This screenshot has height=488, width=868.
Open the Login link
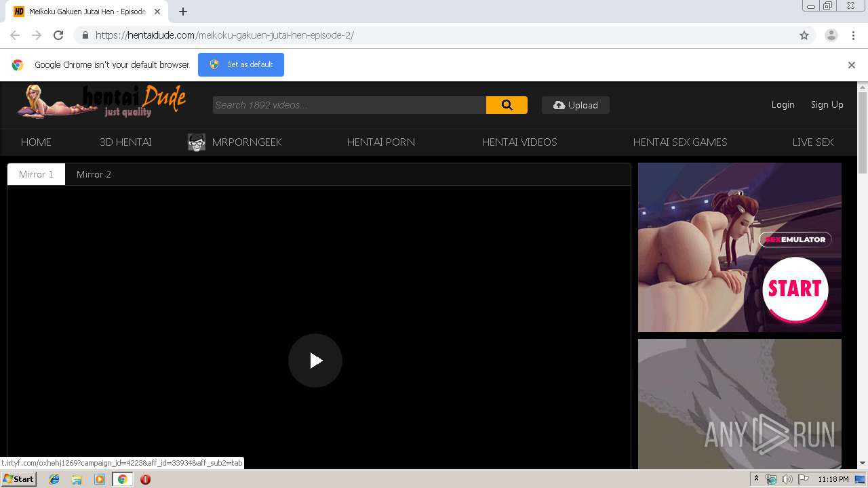783,105
